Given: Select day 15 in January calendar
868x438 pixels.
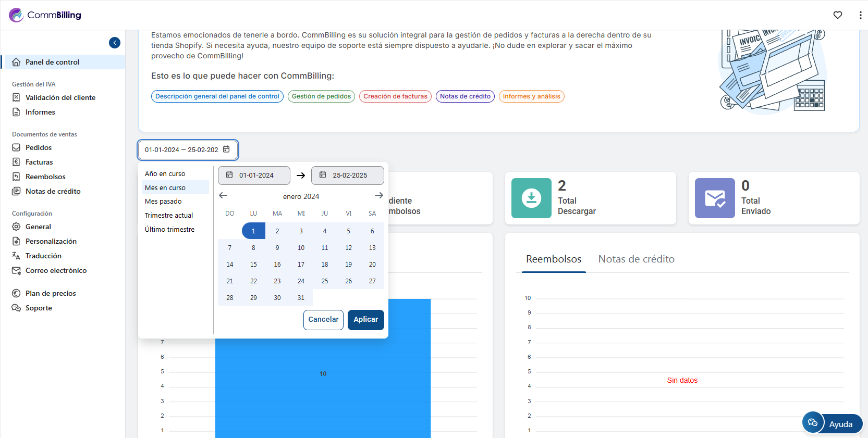Looking at the screenshot, I should 253,265.
